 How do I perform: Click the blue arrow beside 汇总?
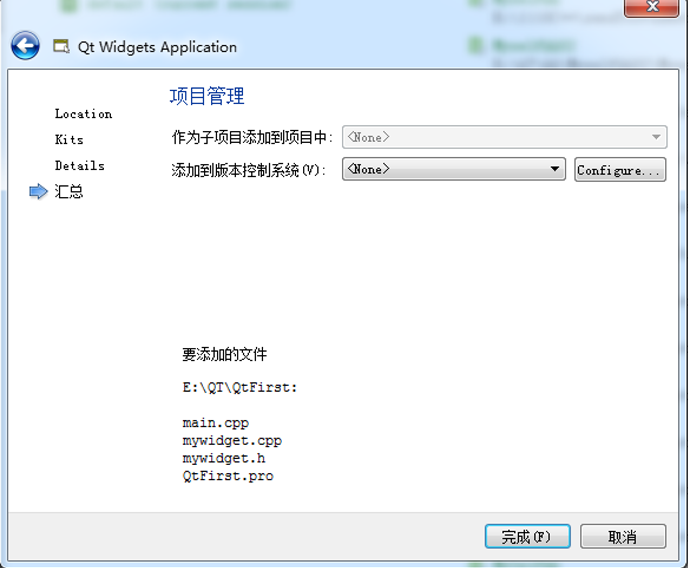pyautogui.click(x=38, y=192)
